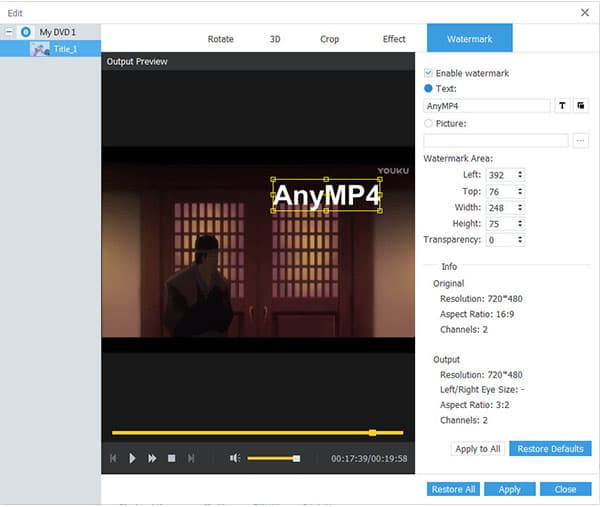
Task: Jump to the previous chapter
Action: [113, 458]
